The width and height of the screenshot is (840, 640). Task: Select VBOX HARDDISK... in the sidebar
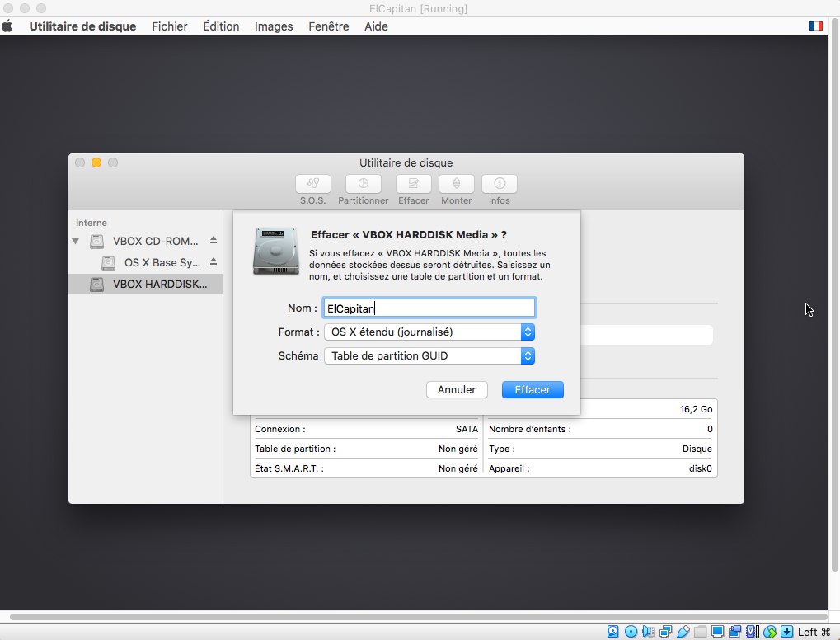tap(146, 284)
